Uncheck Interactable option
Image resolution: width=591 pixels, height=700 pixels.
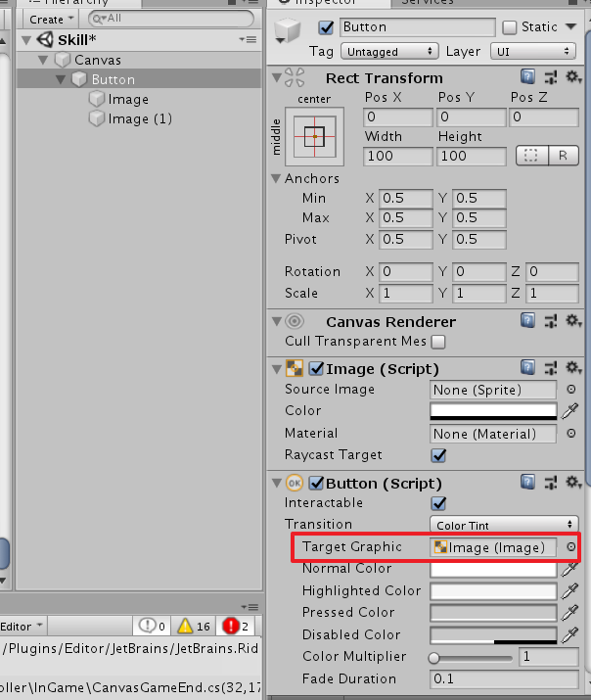tap(438, 503)
